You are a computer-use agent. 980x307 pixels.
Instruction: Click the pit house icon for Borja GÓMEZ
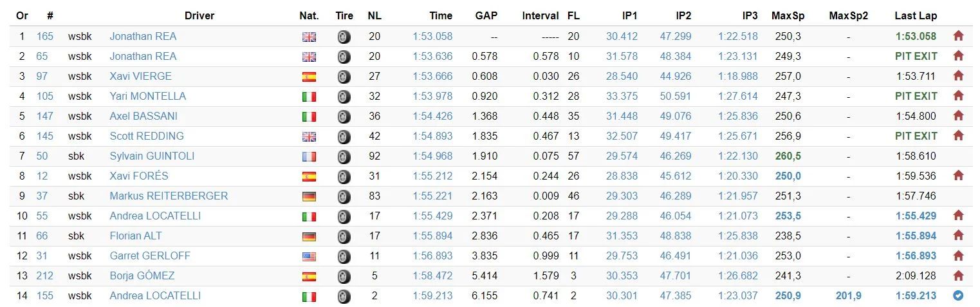[958, 275]
